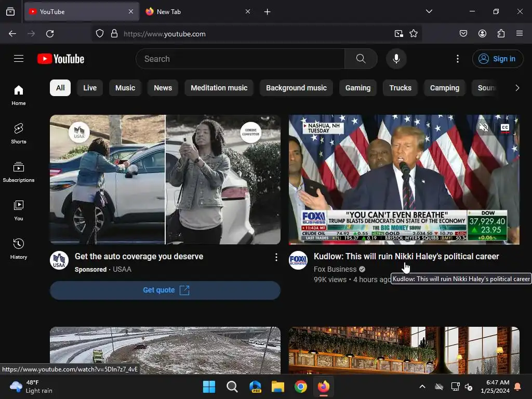The width and height of the screenshot is (532, 399).
Task: Switch to the YouTube browser tab
Action: click(x=82, y=11)
